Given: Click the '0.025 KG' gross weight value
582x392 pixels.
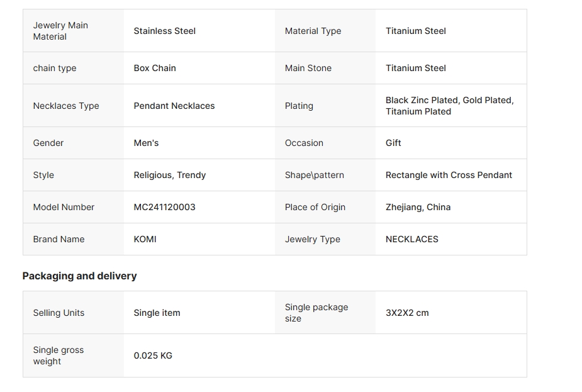Looking at the screenshot, I should click(153, 356).
